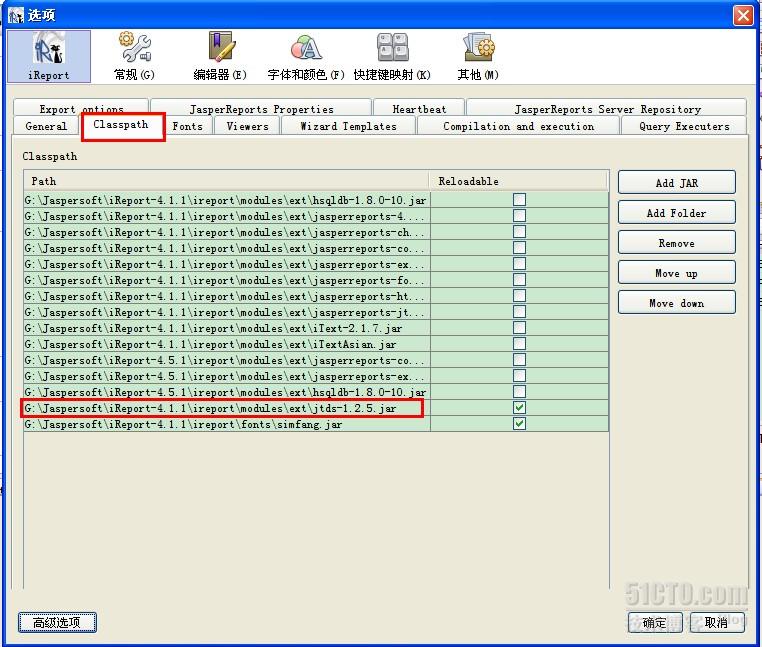Click the Reloadable column header
762x647 pixels.
coord(519,181)
